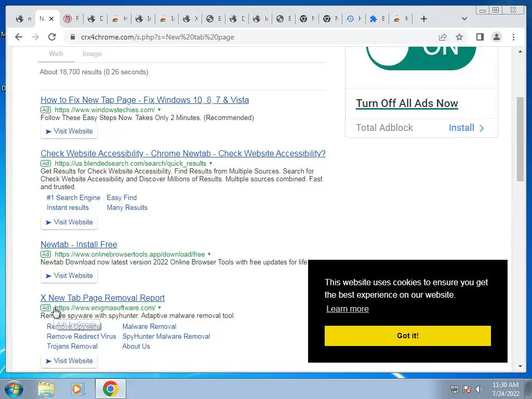The height and width of the screenshot is (399, 532).
Task: Switch to the Extensions puzzle tab
Action: pyautogui.click(x=377, y=19)
